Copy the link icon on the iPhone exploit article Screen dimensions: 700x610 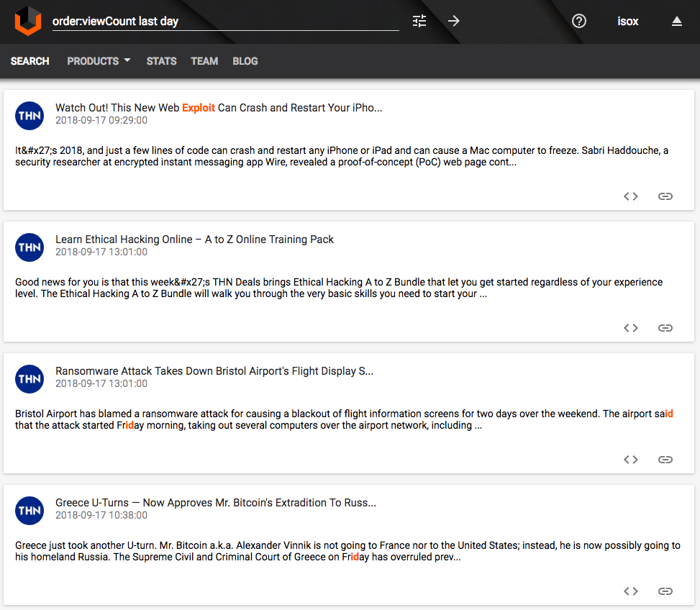(665, 196)
